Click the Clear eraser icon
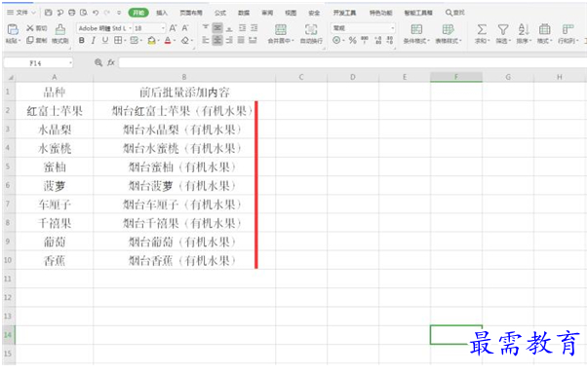The height and width of the screenshot is (374, 588). (x=185, y=41)
